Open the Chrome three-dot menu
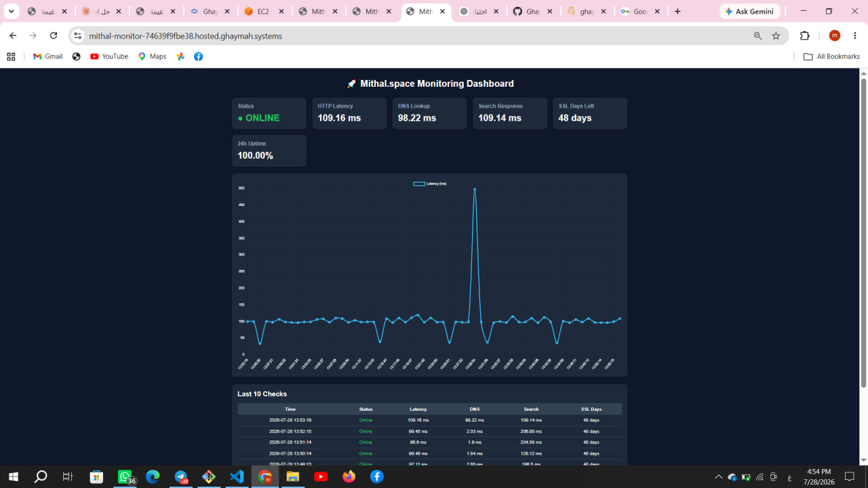The width and height of the screenshot is (868, 488). (855, 36)
